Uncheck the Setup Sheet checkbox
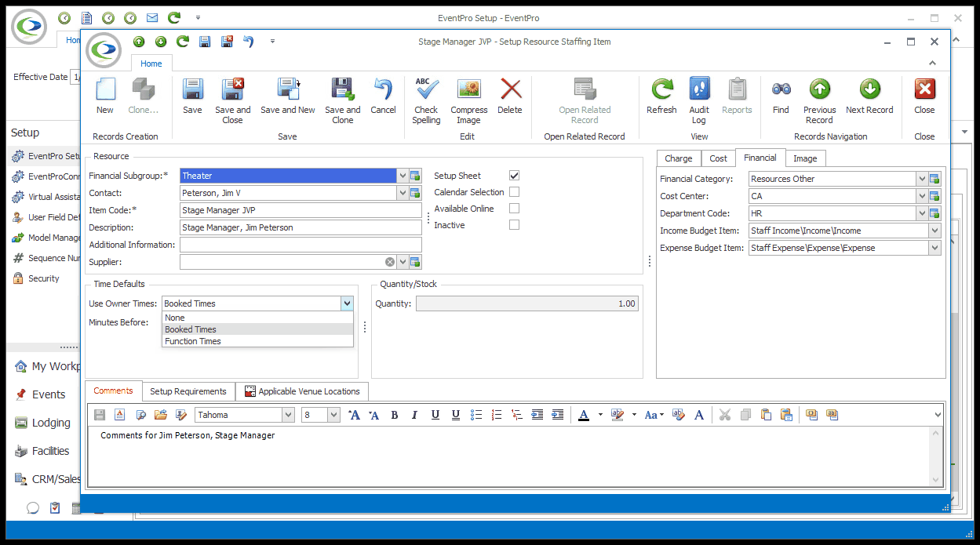980x545 pixels. pos(514,176)
